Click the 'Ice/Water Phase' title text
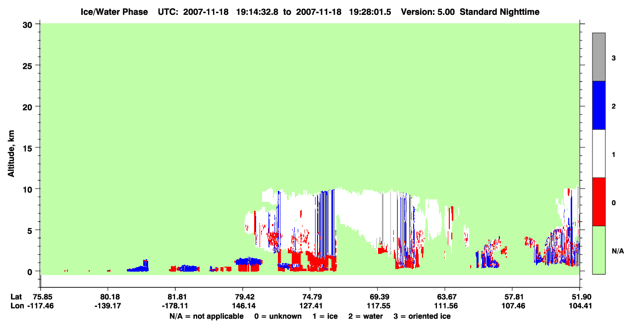 (x=114, y=11)
